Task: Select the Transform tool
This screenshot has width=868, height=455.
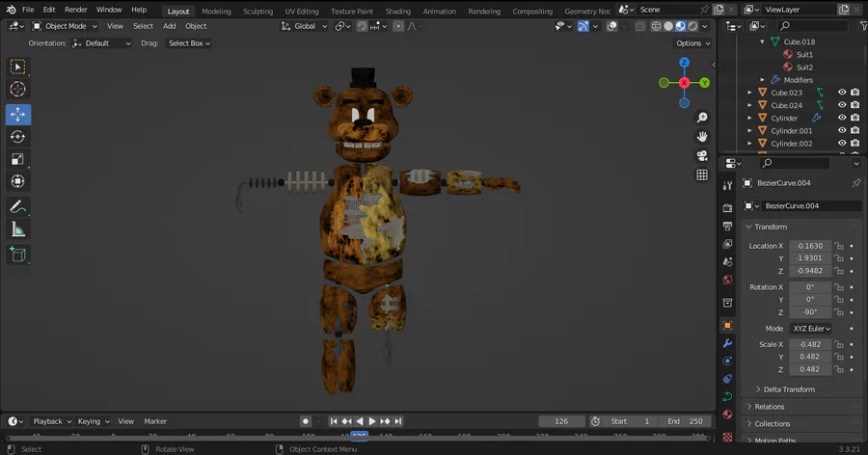Action: pyautogui.click(x=17, y=181)
